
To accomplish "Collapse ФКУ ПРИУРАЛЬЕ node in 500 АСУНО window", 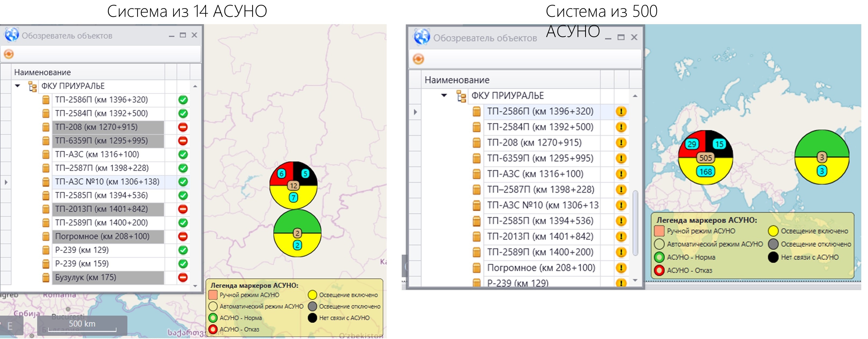I will click(444, 95).
